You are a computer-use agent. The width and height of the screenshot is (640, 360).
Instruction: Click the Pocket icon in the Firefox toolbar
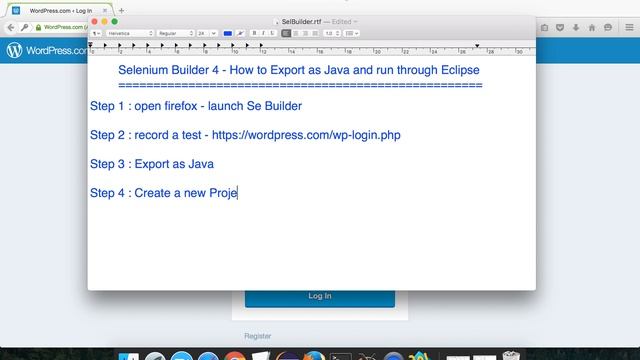click(560, 27)
